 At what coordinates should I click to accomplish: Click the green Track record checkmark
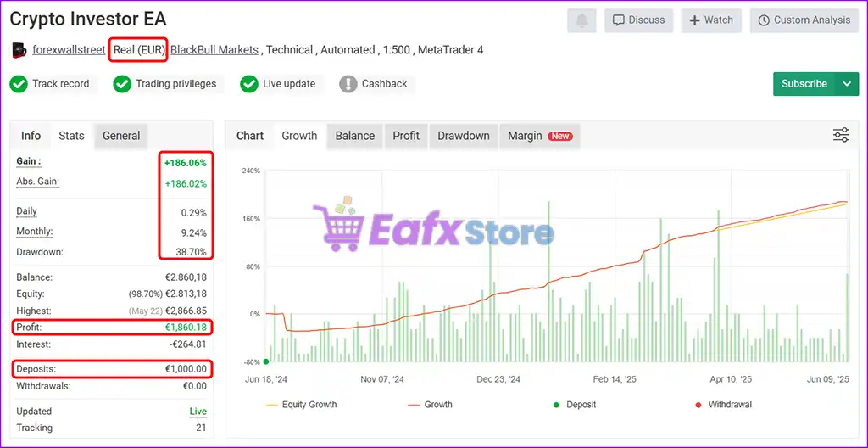point(19,84)
